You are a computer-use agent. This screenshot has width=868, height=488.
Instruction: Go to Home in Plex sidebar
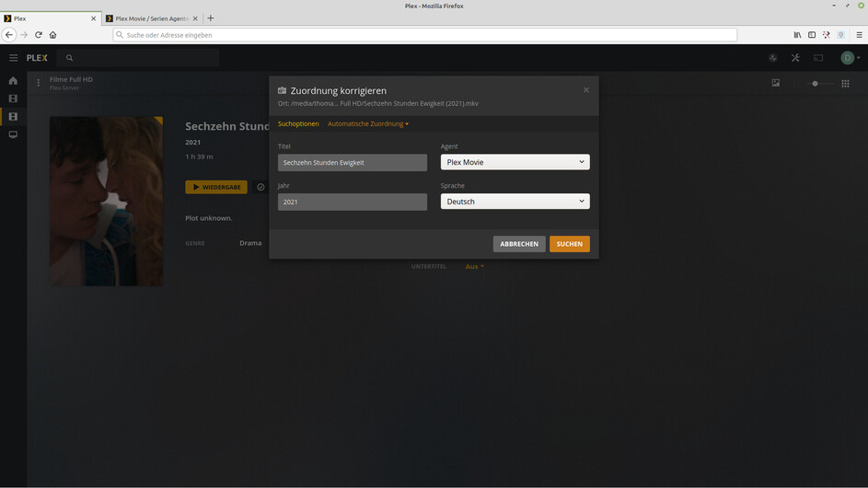[x=13, y=81]
